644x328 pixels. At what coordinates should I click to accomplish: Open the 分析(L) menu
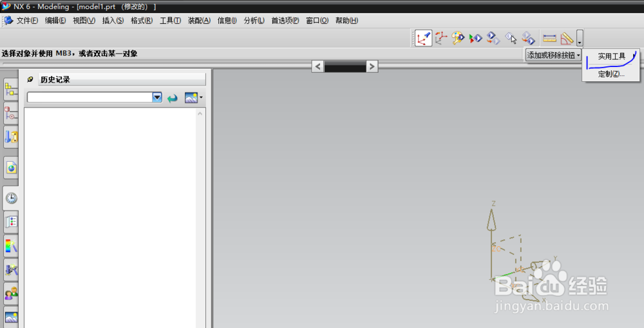click(254, 21)
